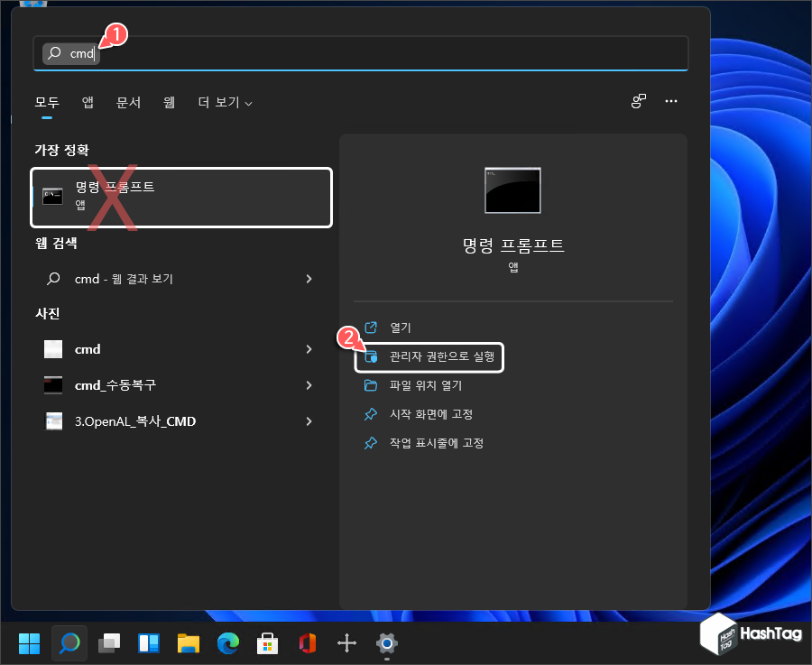This screenshot has width=812, height=665.
Task: Open account options via the profile icon
Action: pyautogui.click(x=639, y=101)
